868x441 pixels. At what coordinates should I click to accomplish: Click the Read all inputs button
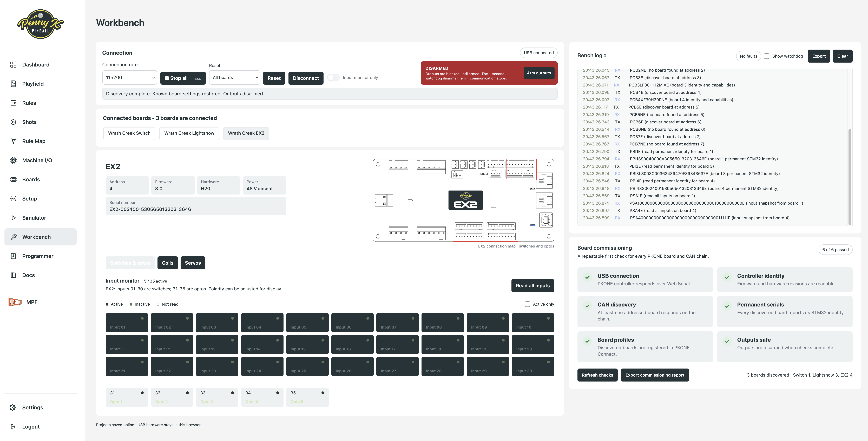coord(532,286)
